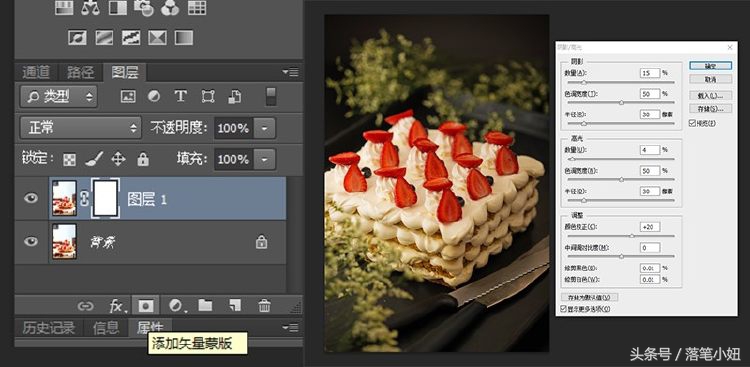Hide 图层 1 using eye icon
Image resolution: width=750 pixels, height=367 pixels.
(x=31, y=198)
